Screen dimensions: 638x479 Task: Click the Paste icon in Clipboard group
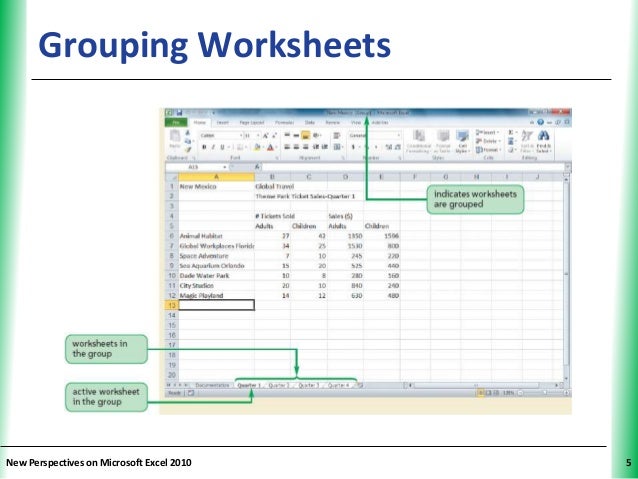click(175, 137)
